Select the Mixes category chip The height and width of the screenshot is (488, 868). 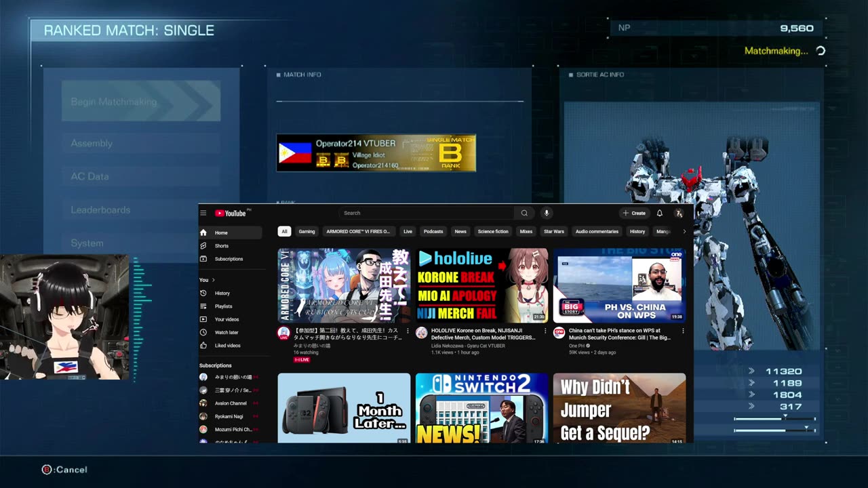point(526,231)
